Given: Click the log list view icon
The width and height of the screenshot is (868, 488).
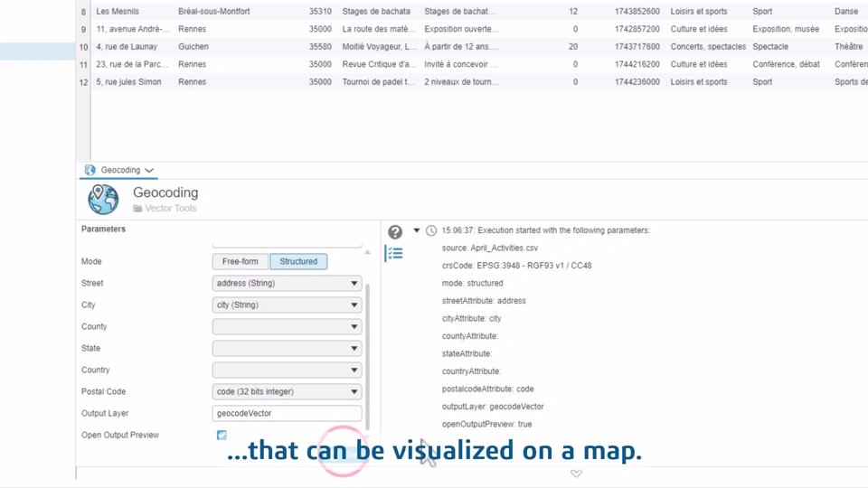Looking at the screenshot, I should pos(395,253).
